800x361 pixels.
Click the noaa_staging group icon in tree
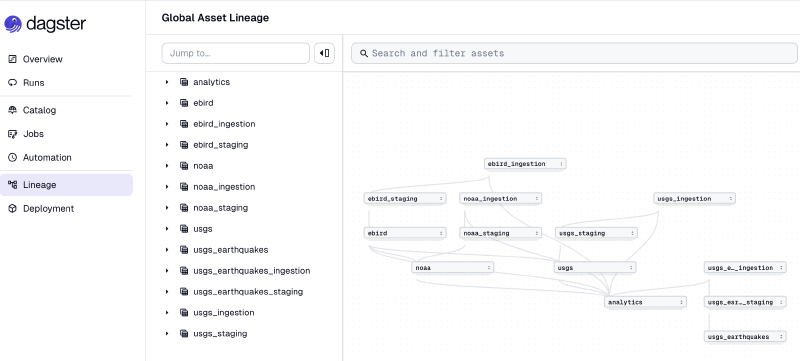click(x=184, y=208)
